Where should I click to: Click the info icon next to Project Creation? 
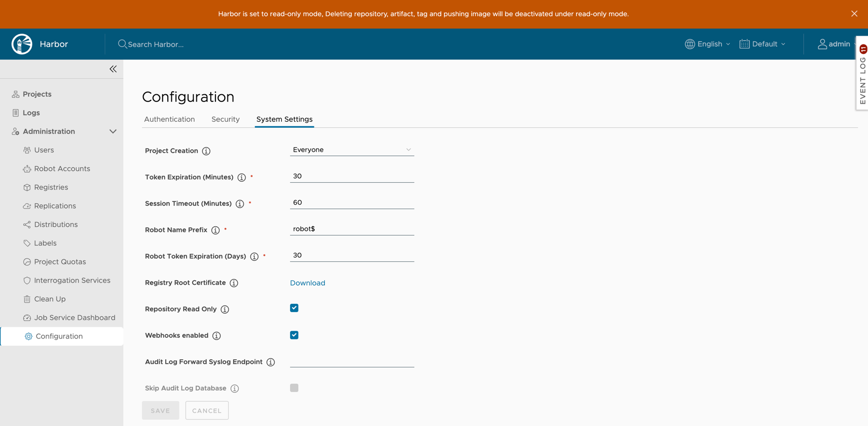(x=206, y=151)
